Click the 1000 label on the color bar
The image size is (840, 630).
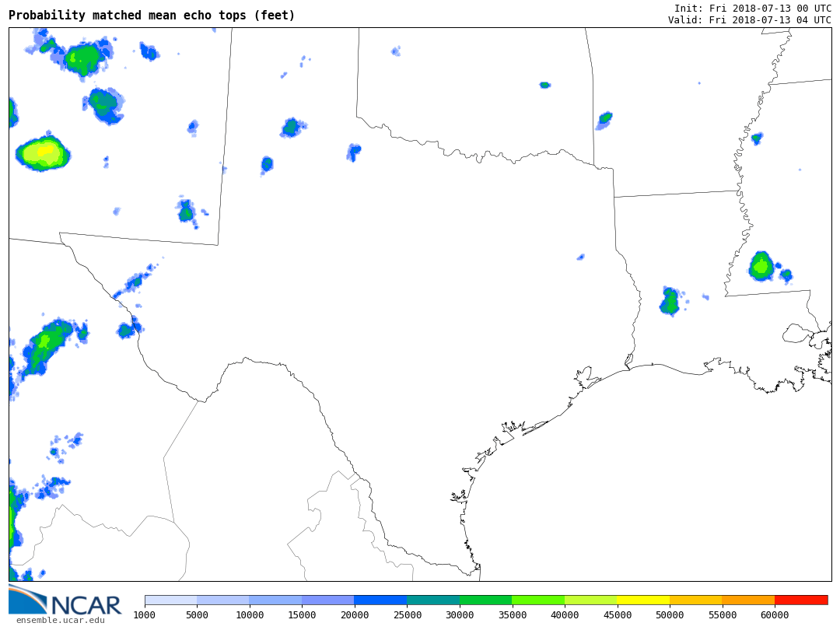[145, 615]
